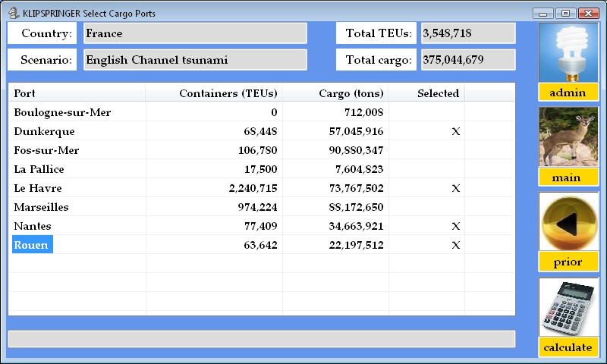This screenshot has width=607, height=364.
Task: Click the Selected column header
Action: click(x=426, y=93)
